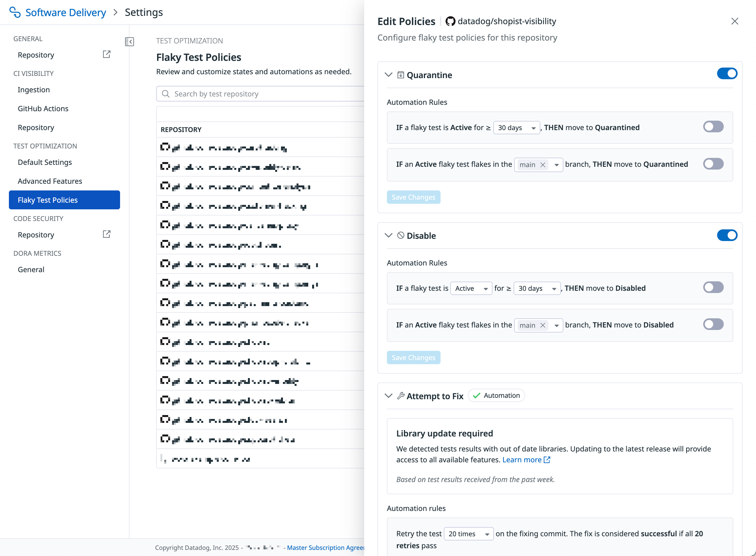Open General under DORA Metrics
Viewport: 756px width, 556px height.
click(31, 269)
